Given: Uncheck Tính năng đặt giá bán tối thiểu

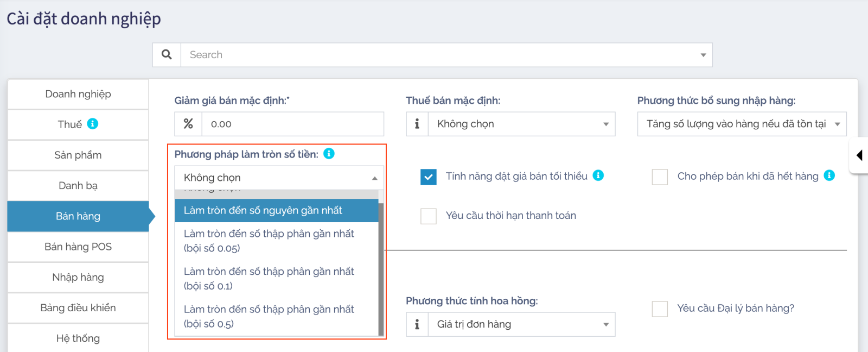Looking at the screenshot, I should tap(429, 177).
